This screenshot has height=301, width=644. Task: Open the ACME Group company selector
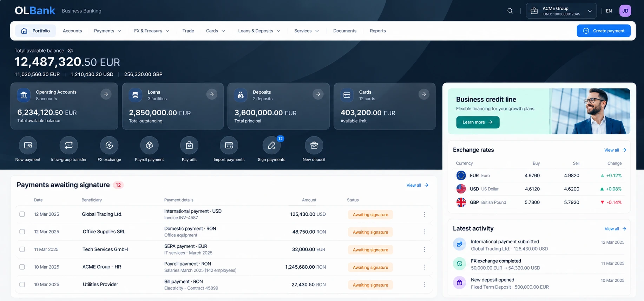(561, 11)
